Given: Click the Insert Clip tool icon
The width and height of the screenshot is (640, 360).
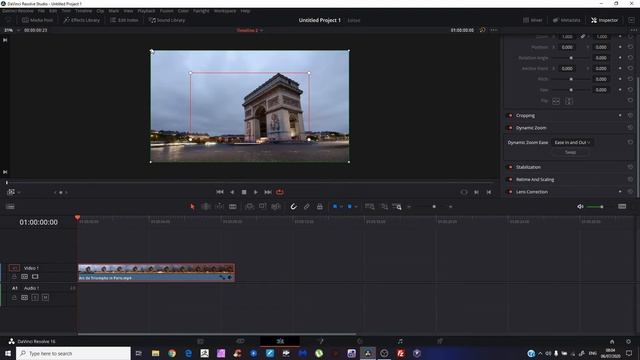Looking at the screenshot, I should tap(249, 207).
